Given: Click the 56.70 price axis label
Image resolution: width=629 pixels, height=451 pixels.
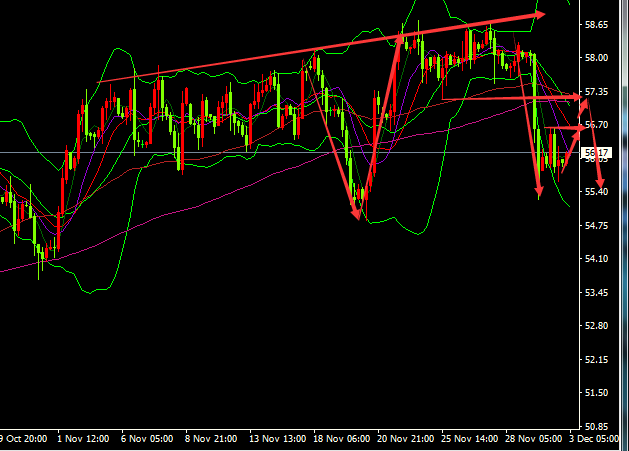Looking at the screenshot, I should pos(596,125).
